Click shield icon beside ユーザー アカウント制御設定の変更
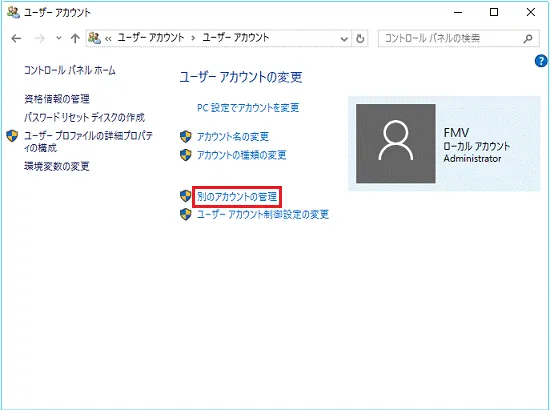Image resolution: width=550 pixels, height=410 pixels. [x=186, y=214]
